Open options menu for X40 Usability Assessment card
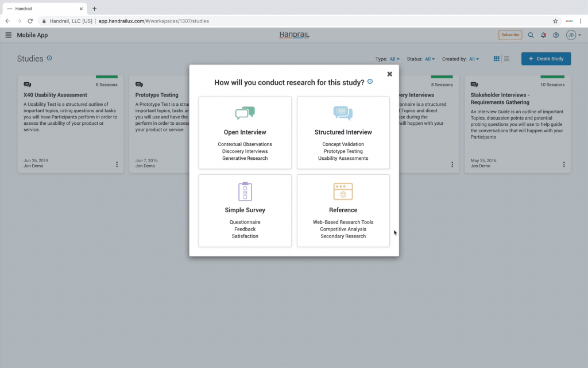This screenshot has width=588, height=368. [117, 164]
